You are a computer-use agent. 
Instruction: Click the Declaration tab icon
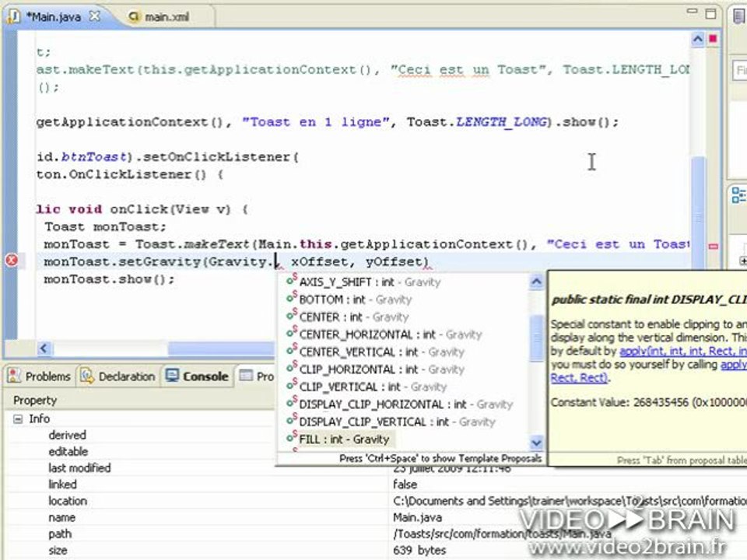click(x=87, y=376)
